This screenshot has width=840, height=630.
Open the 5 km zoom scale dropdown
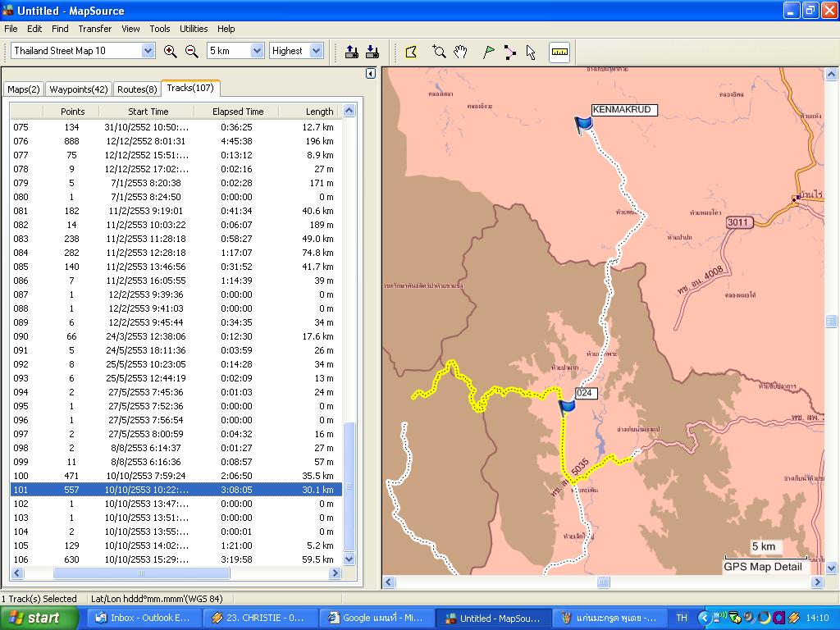[256, 51]
